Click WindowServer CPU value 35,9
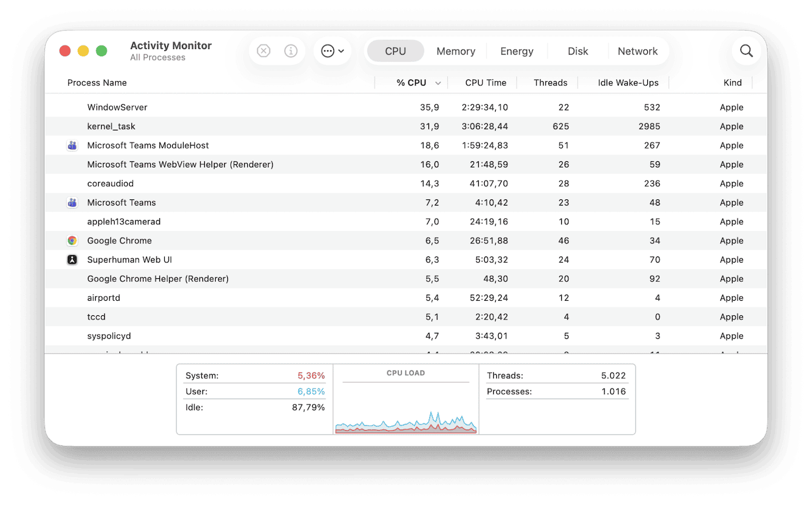Screen dimensions: 812x505 tap(430, 107)
